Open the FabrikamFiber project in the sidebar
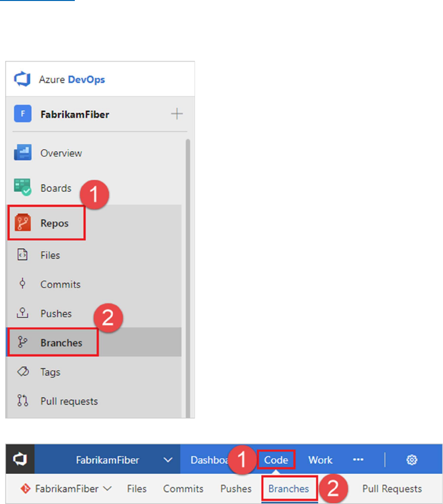The width and height of the screenshot is (443, 504). pyautogui.click(x=74, y=114)
